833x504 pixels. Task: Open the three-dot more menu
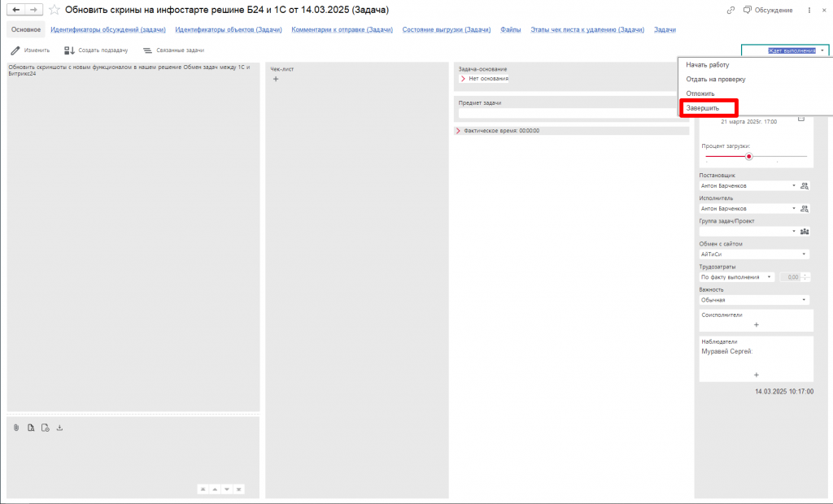coord(809,10)
